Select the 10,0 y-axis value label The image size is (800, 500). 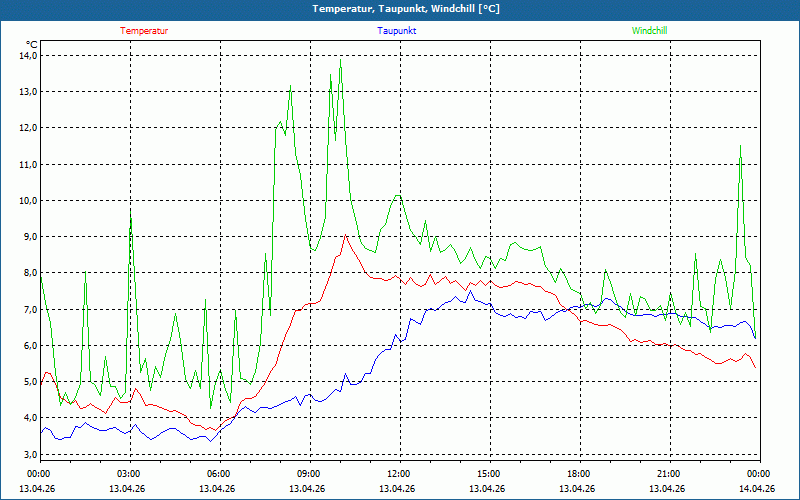28,201
